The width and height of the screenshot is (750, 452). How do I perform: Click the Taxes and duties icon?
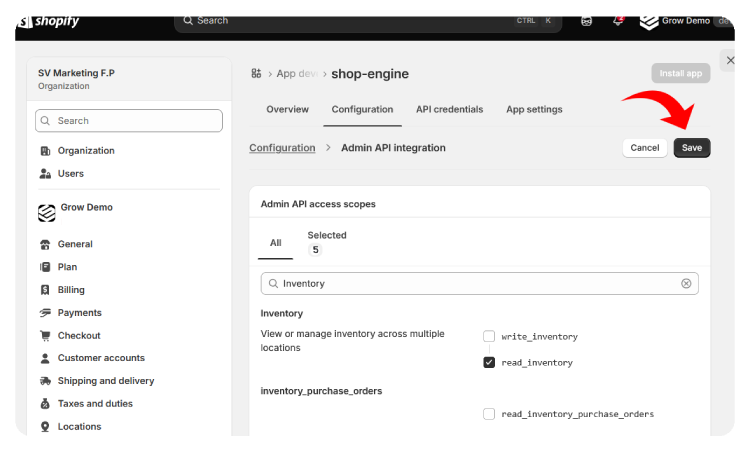point(45,404)
